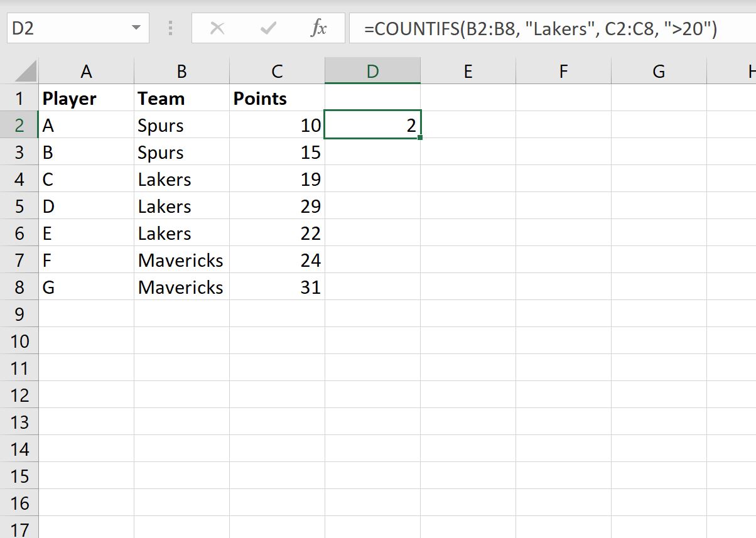The width and height of the screenshot is (756, 538).
Task: Select points value 24
Action: pos(277,260)
